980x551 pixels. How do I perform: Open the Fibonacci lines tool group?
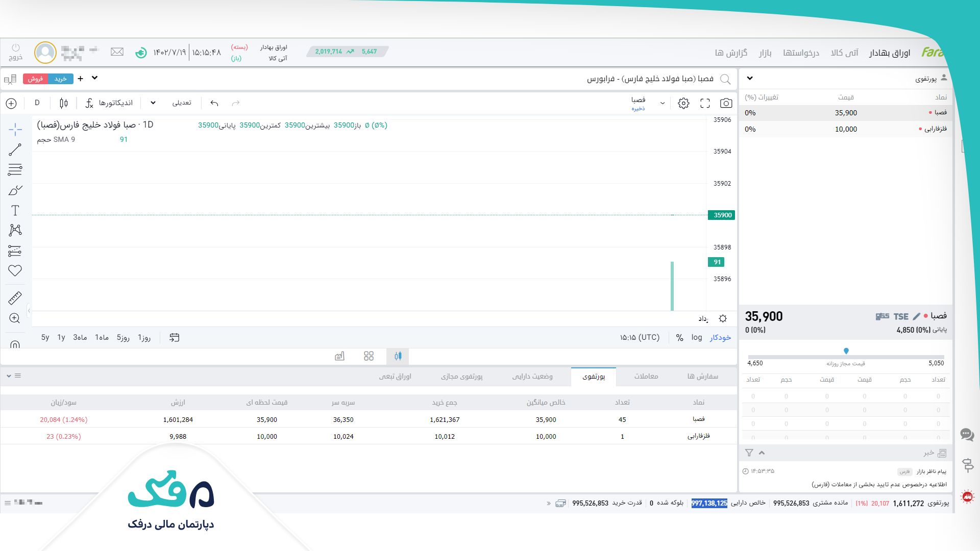15,169
